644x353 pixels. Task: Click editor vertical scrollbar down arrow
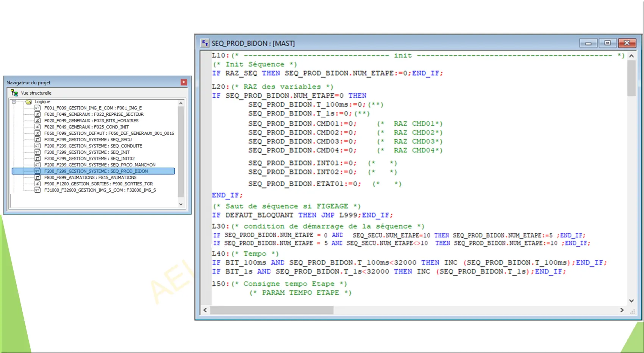click(631, 301)
